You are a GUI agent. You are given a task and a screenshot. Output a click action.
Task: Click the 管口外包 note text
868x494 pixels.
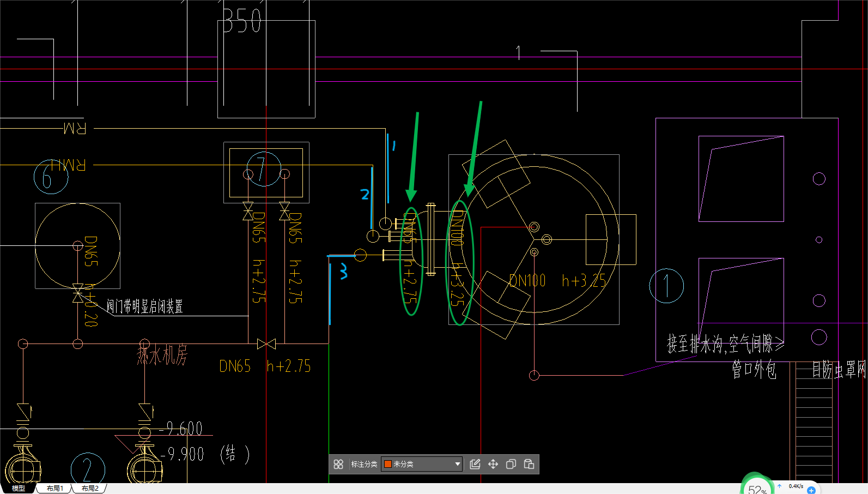(754, 369)
